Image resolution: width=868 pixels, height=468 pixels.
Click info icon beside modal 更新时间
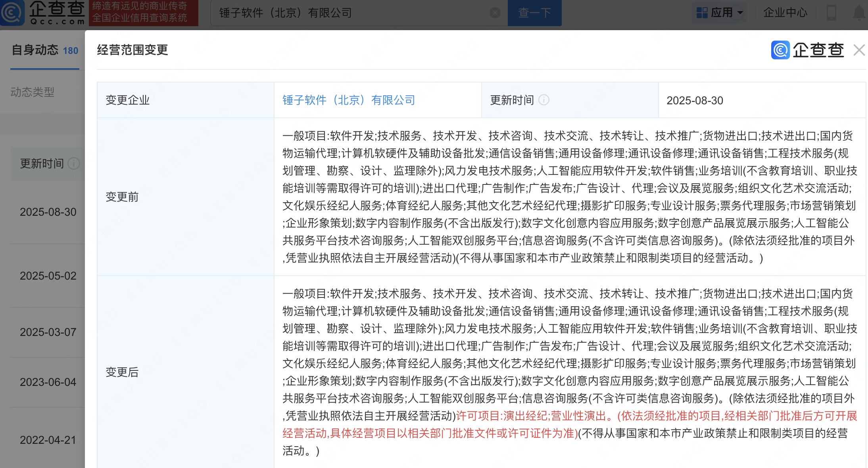tap(544, 100)
